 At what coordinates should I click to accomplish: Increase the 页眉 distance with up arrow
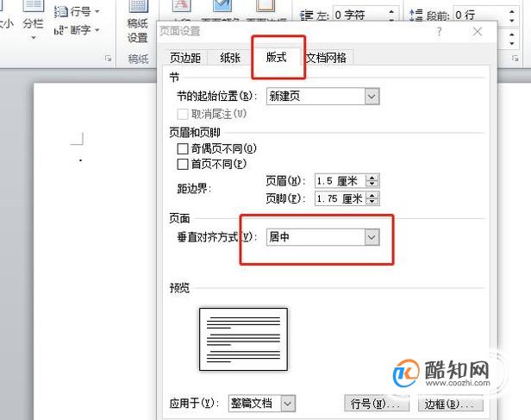372,178
